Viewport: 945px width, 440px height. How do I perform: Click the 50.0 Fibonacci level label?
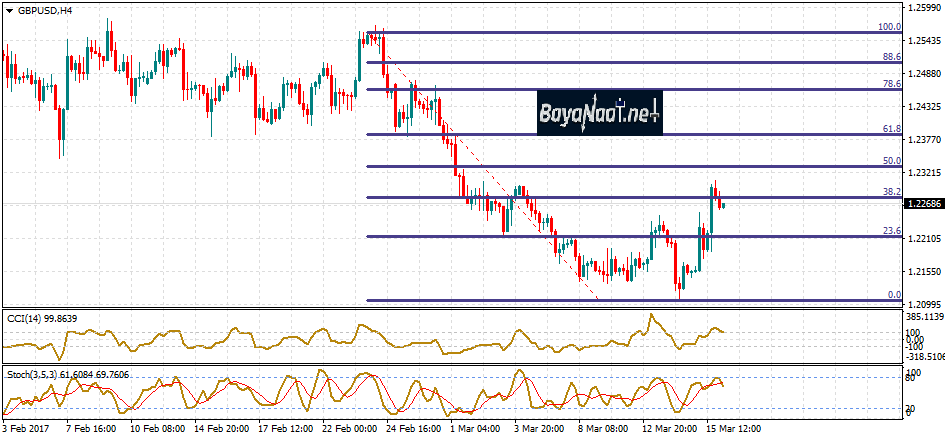(891, 160)
